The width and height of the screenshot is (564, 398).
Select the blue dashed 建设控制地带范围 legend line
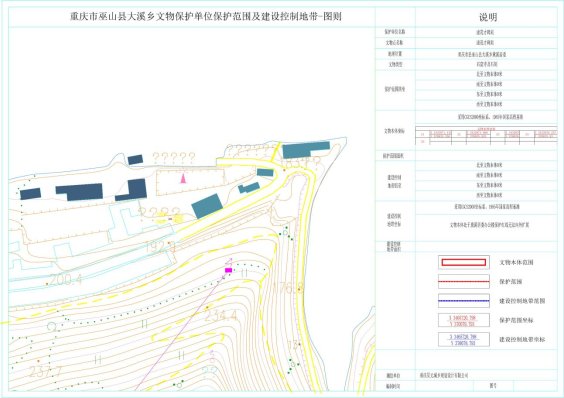click(464, 301)
